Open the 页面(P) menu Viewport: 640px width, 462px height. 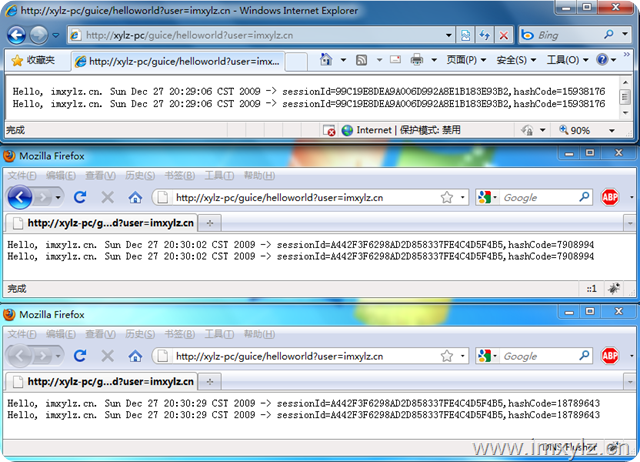coord(466,60)
